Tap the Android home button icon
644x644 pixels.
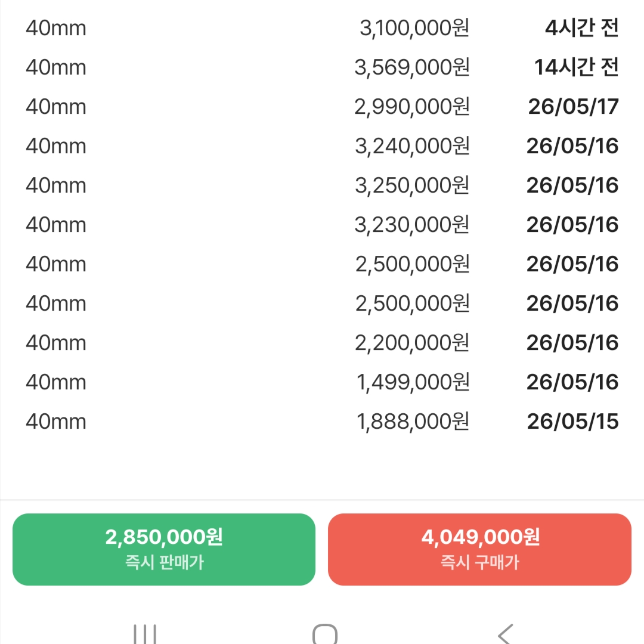pos(325,634)
